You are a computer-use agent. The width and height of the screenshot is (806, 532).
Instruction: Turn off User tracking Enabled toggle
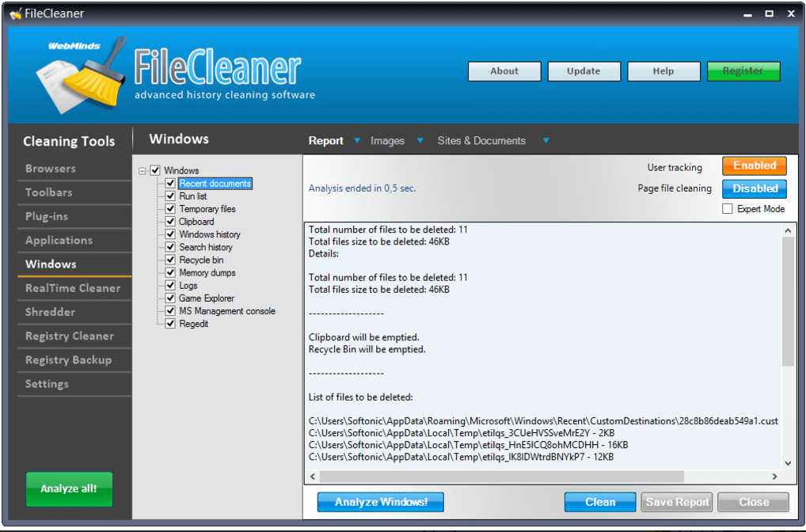coord(754,165)
